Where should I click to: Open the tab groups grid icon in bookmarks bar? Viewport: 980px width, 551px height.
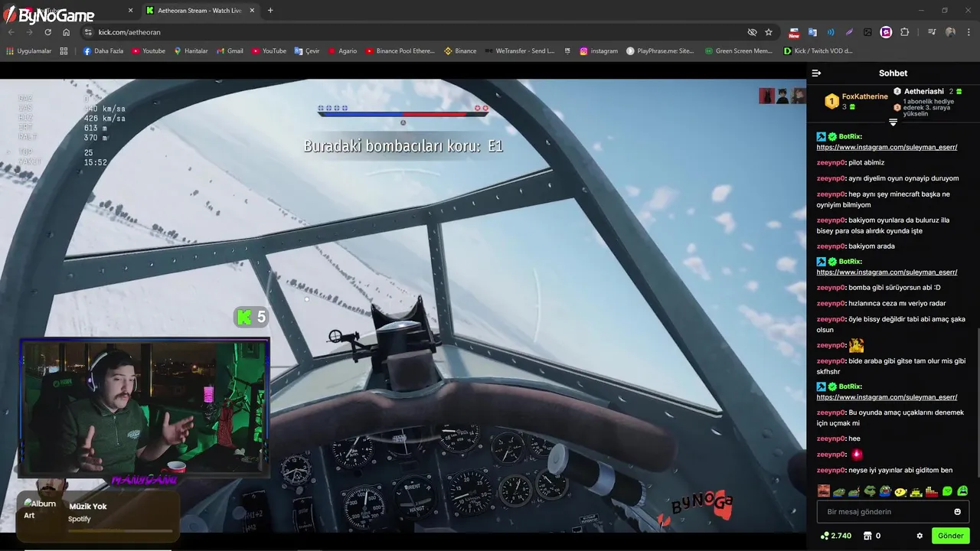pyautogui.click(x=64, y=51)
